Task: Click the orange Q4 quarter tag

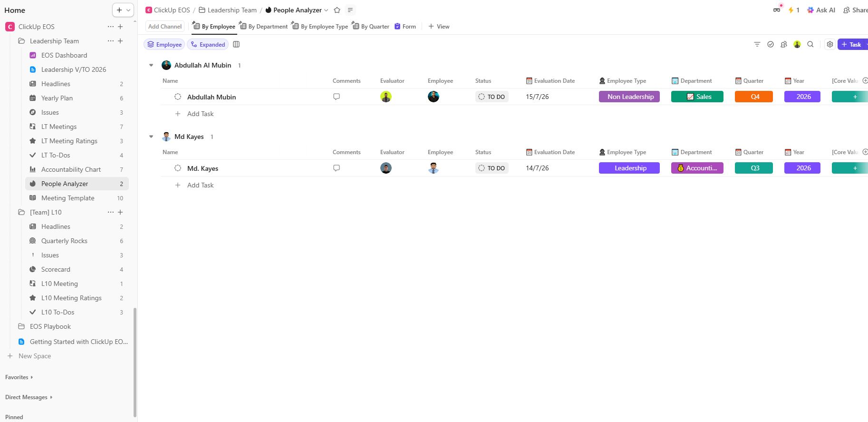Action: (753, 97)
